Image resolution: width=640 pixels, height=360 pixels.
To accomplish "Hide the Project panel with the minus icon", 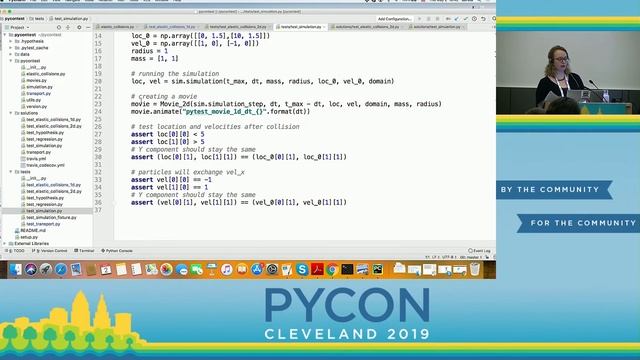I will tap(88, 27).
